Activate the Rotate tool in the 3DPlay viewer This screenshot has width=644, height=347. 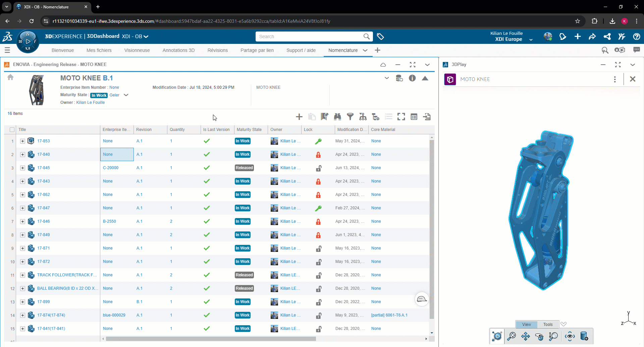(540, 336)
